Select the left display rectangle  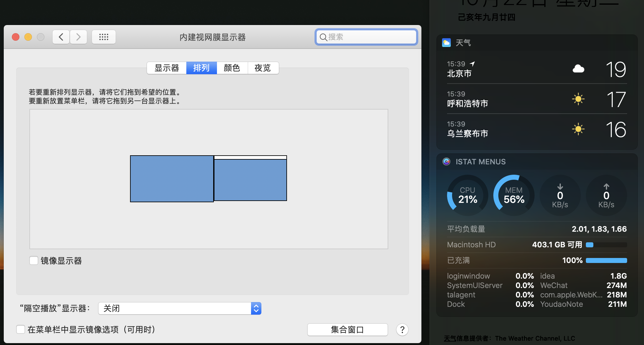[172, 179]
